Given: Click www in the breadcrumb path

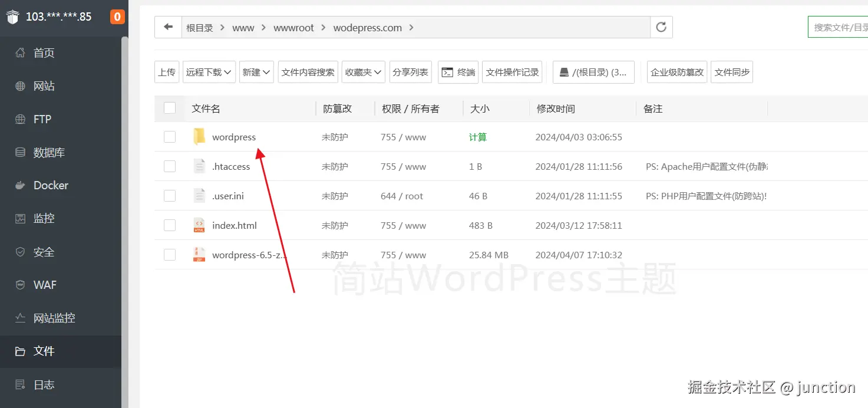Looking at the screenshot, I should [243, 28].
